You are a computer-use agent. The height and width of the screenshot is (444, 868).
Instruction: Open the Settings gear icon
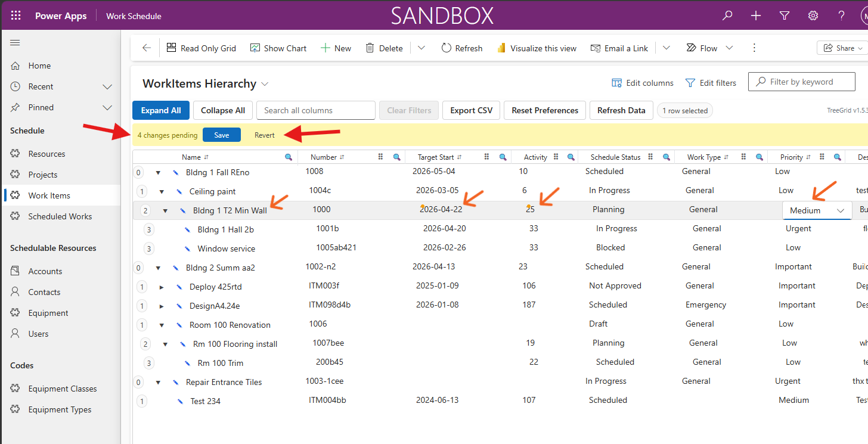[813, 16]
